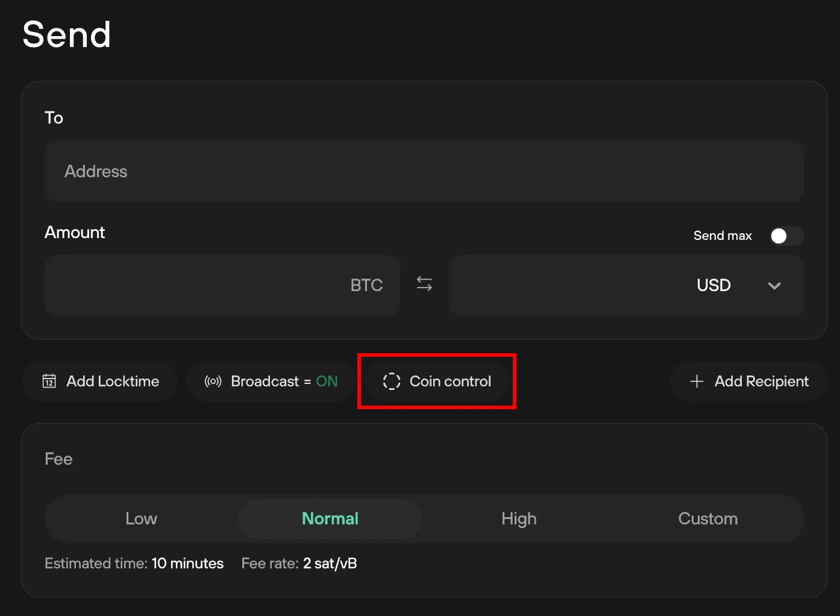840x616 pixels.
Task: Expand the USD currency chevron
Action: coord(774,286)
